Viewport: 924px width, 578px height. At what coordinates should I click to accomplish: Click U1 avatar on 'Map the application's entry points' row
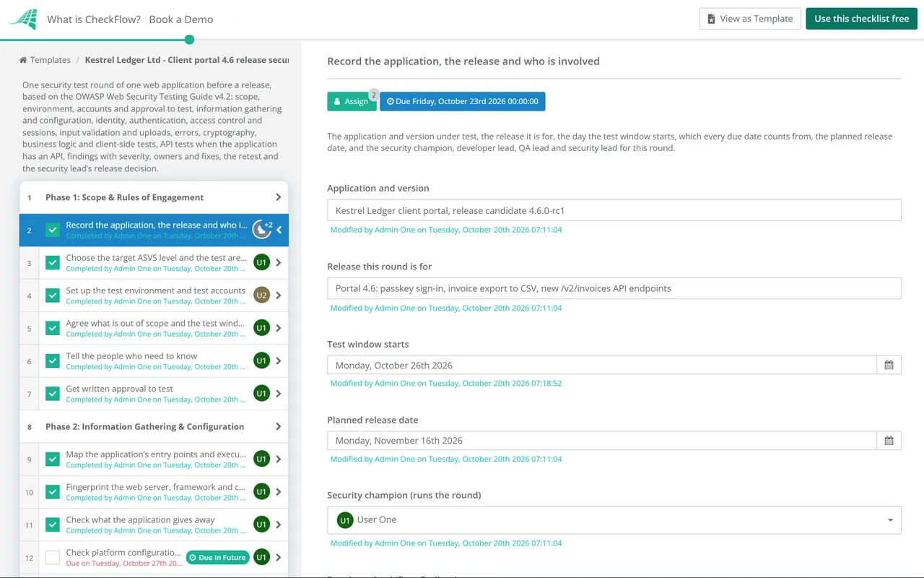261,459
